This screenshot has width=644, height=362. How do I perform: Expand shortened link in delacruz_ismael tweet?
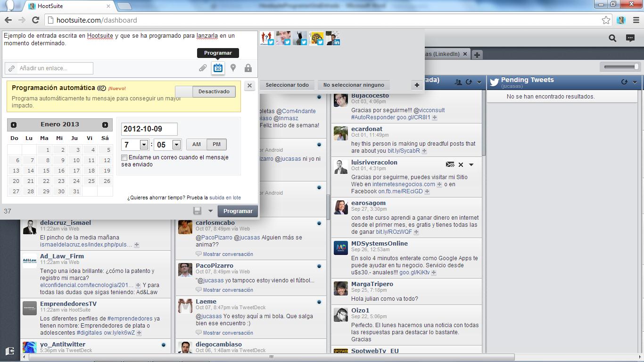click(x=137, y=245)
